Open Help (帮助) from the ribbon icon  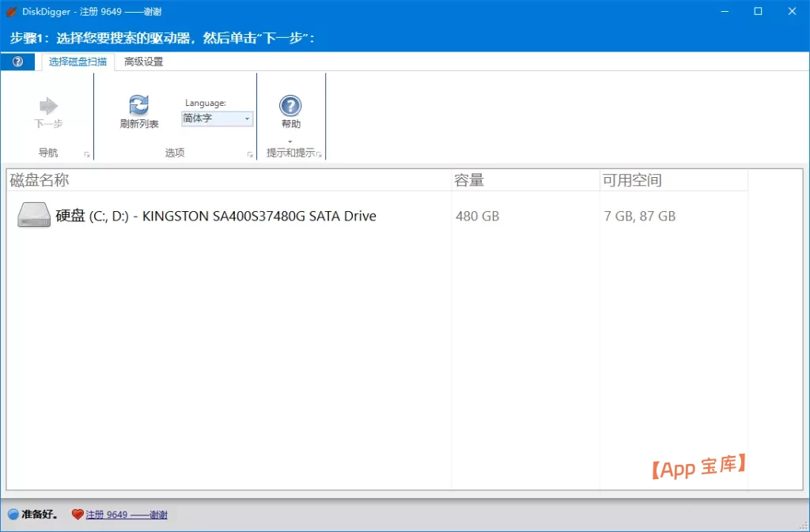tap(290, 106)
